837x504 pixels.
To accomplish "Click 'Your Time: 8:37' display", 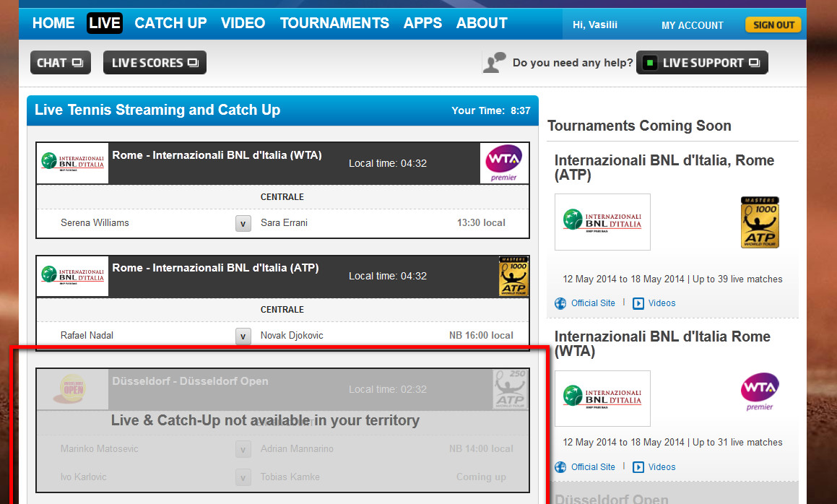I will [490, 110].
